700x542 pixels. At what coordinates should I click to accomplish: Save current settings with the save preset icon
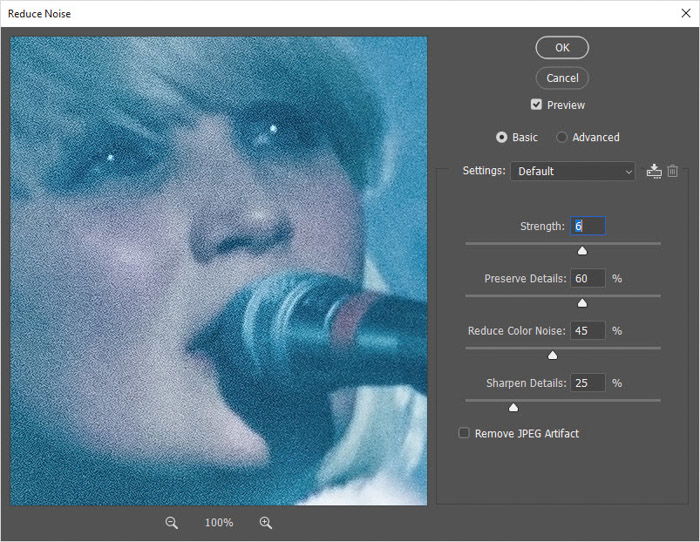(654, 171)
